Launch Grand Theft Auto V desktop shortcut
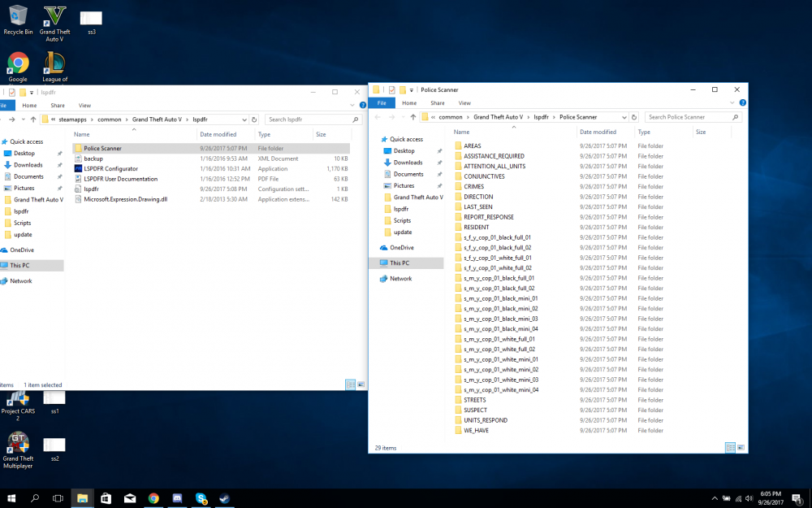Screen dimensions: 812x508 (x=54, y=24)
